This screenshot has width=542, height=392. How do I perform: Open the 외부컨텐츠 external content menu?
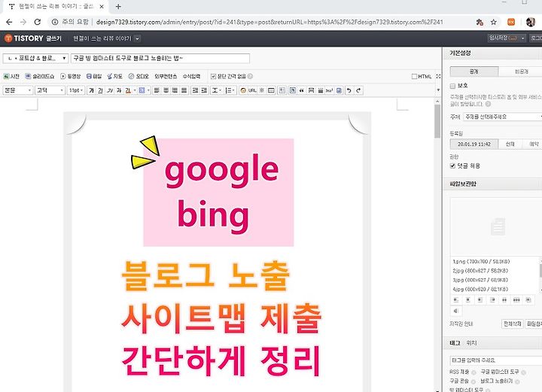click(166, 76)
